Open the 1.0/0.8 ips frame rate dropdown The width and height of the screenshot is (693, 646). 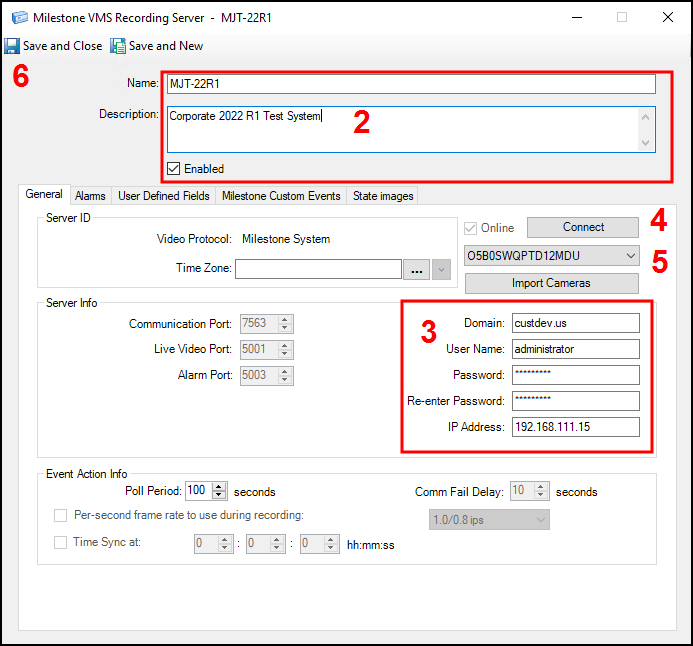(489, 520)
